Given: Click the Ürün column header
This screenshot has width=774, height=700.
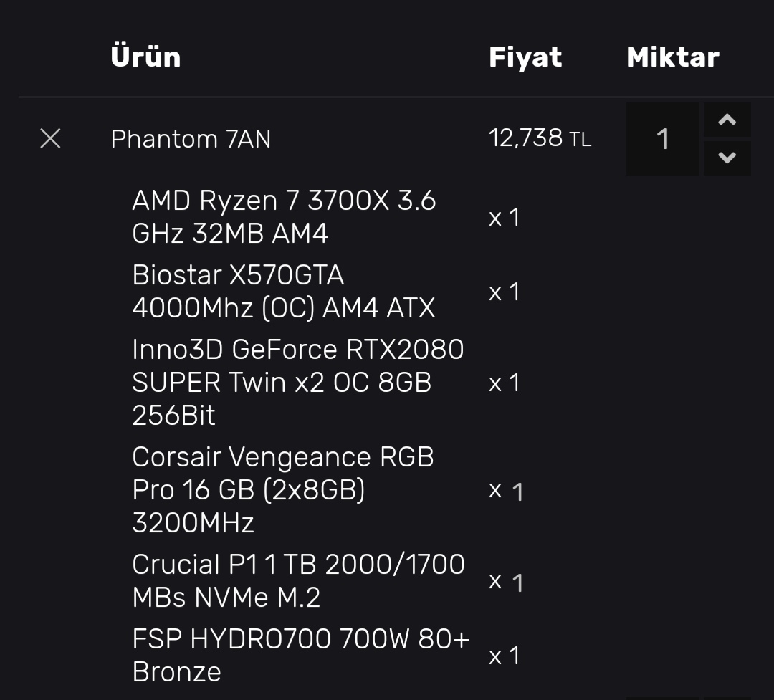Looking at the screenshot, I should (145, 57).
